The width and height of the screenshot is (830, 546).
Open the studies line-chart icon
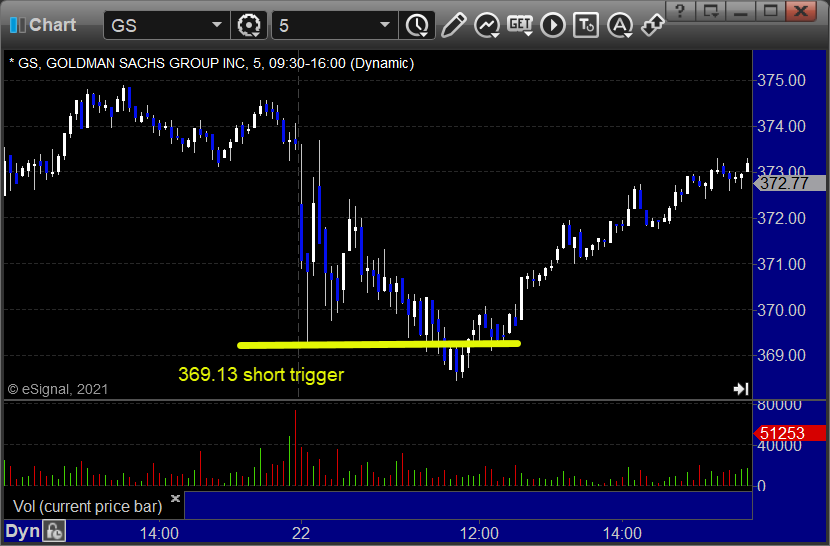[x=486, y=25]
